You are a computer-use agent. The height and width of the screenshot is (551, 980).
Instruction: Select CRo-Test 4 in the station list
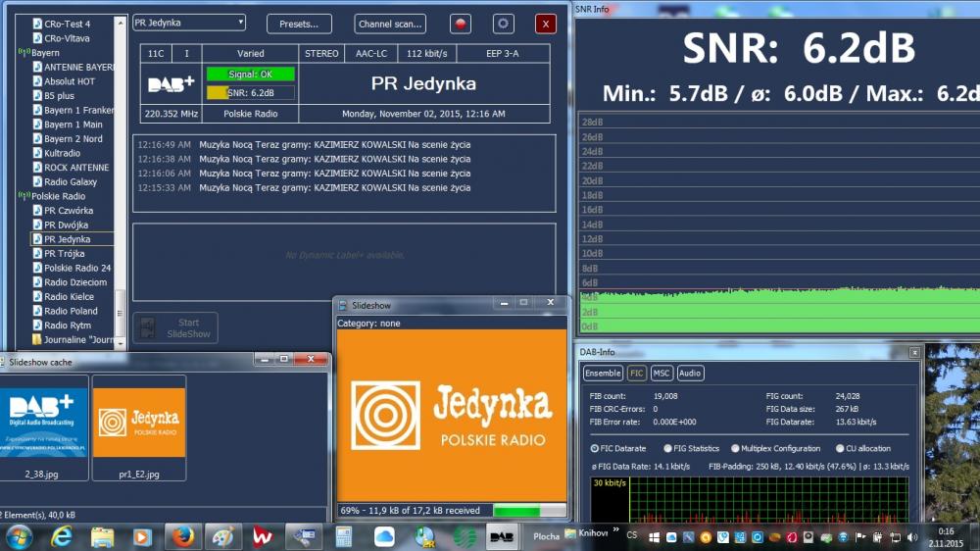pyautogui.click(x=67, y=24)
